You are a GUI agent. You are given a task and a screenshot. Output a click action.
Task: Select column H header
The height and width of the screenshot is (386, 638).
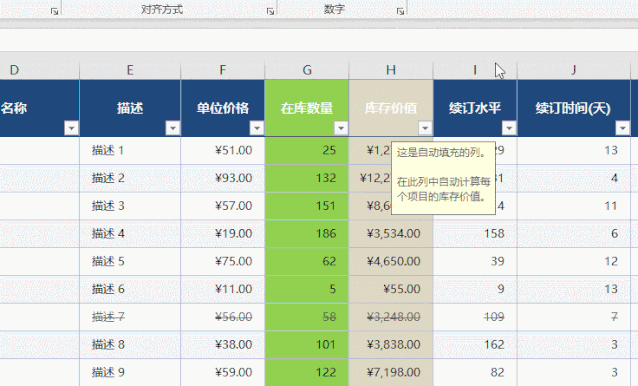(391, 70)
